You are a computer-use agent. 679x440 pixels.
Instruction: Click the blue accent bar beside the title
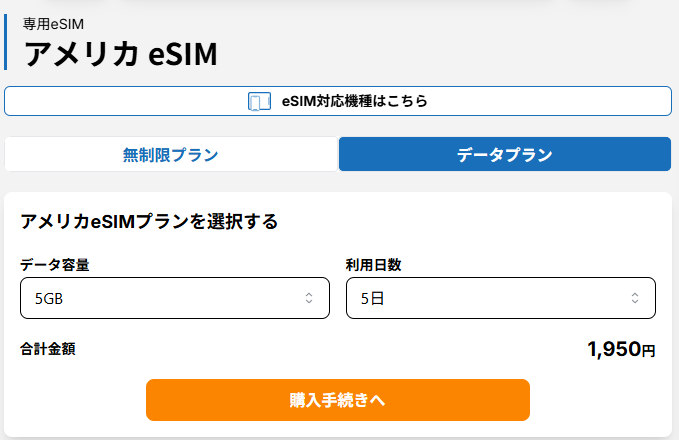coord(6,42)
